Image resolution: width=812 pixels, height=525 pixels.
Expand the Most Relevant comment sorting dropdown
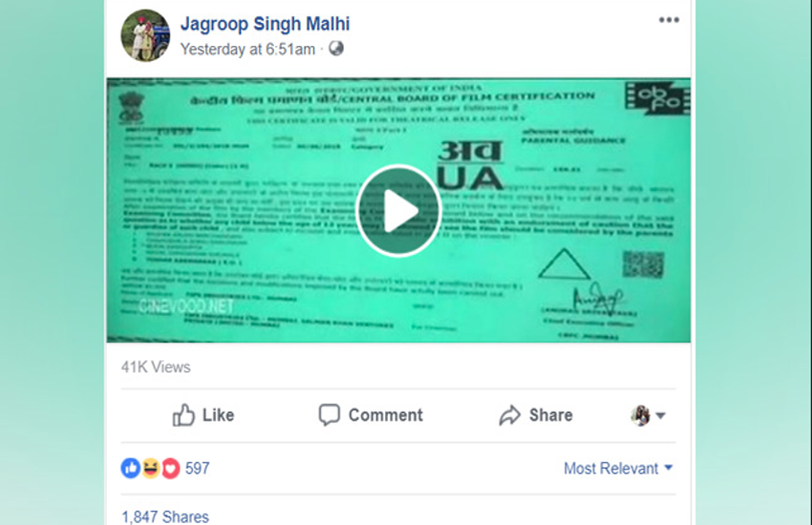[x=618, y=468]
